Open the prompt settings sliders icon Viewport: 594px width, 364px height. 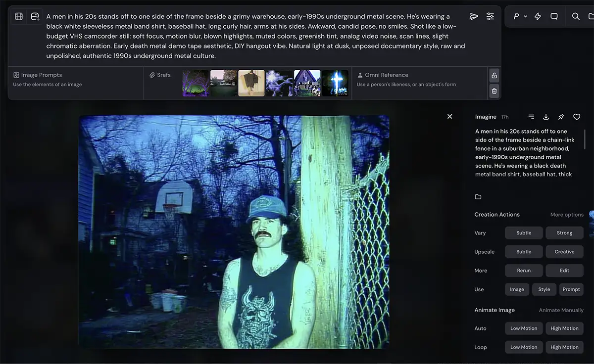coord(490,16)
